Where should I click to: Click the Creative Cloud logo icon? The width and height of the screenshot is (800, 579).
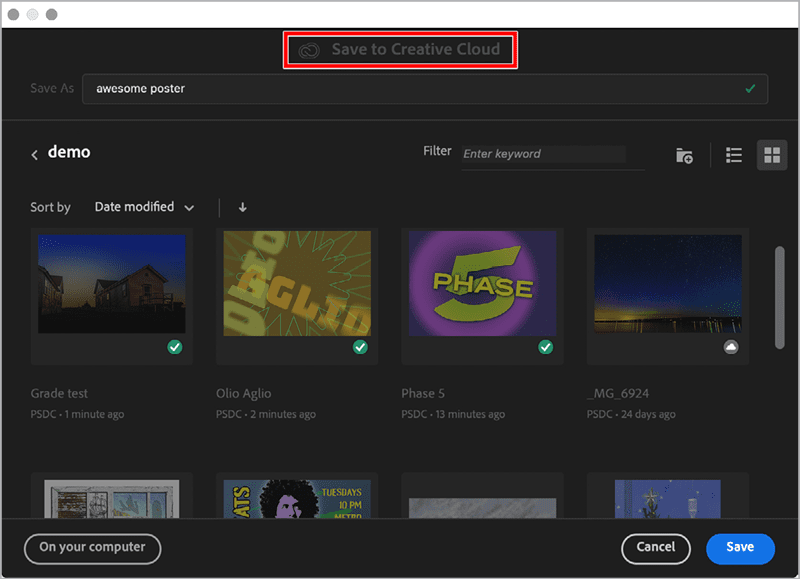pyautogui.click(x=309, y=50)
